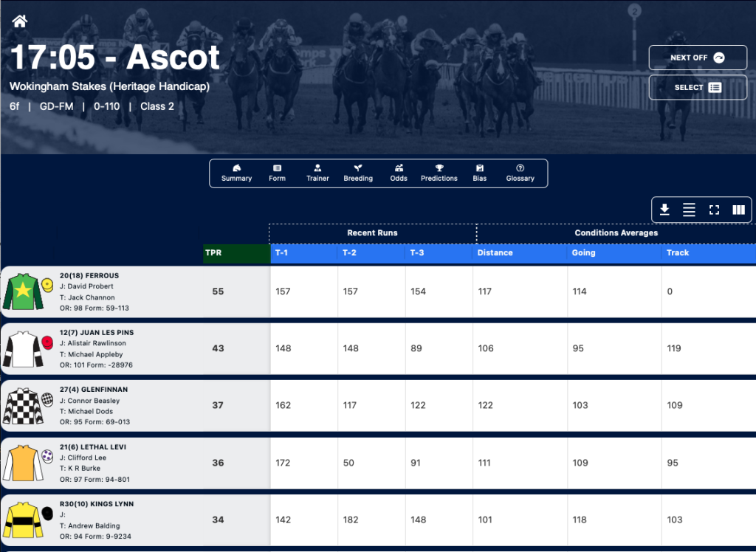Sort by the T-1 column

click(304, 253)
